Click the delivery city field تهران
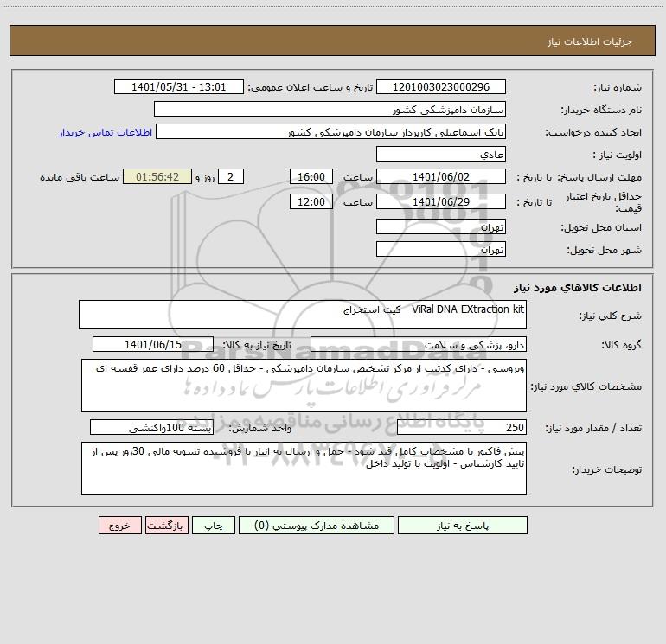666x644 pixels. [x=441, y=249]
